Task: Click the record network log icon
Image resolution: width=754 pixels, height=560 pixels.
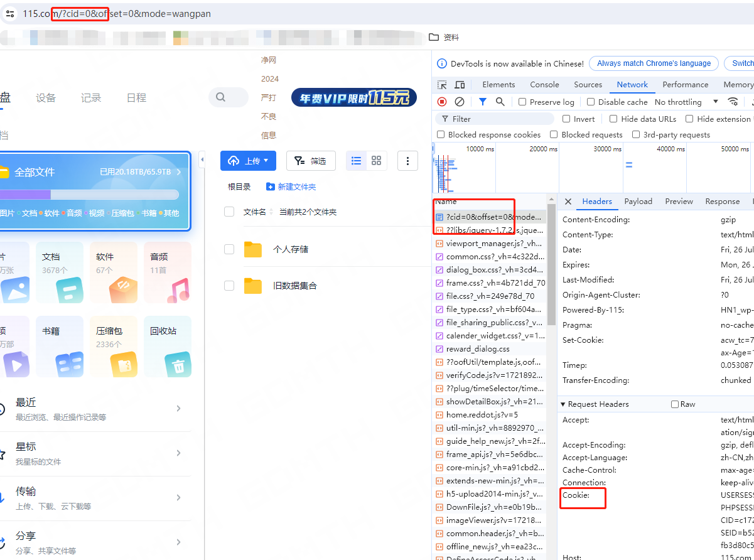Action: 442,102
